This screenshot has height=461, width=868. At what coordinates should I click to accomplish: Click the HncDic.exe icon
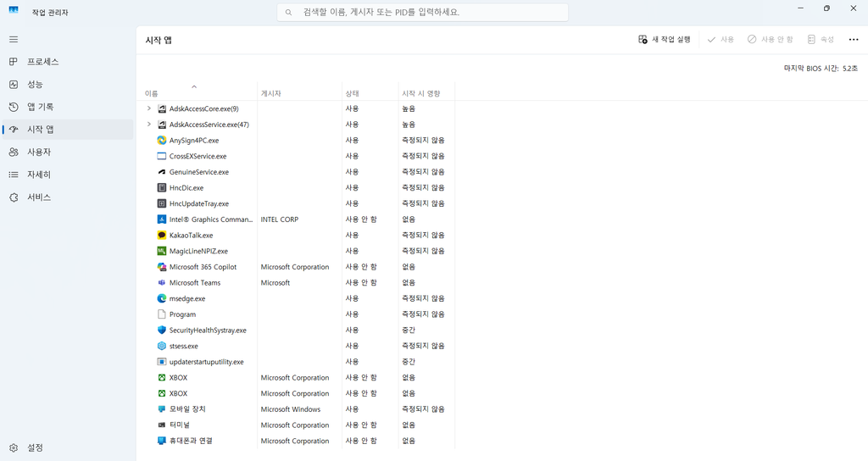coord(162,187)
